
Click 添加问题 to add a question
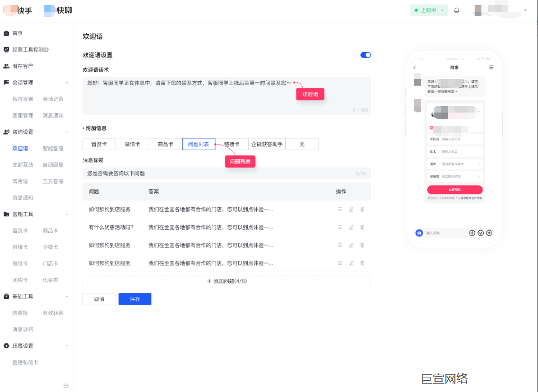click(x=227, y=281)
